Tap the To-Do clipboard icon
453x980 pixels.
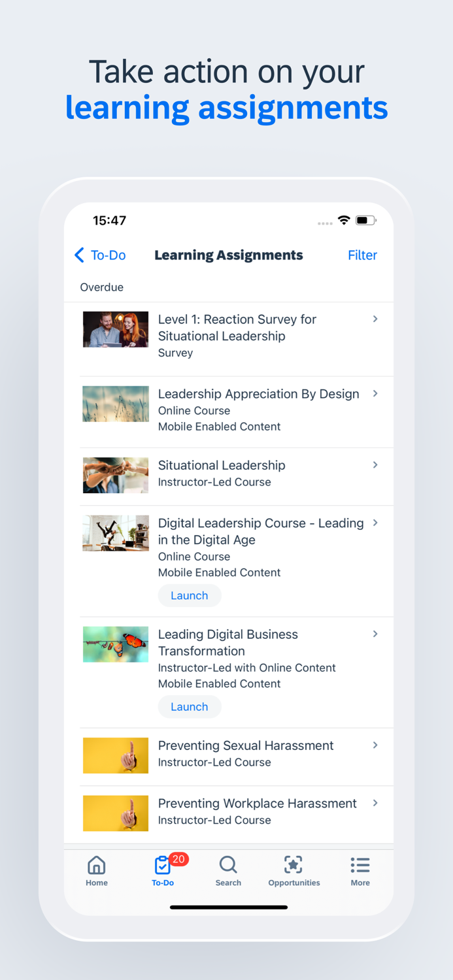click(161, 867)
